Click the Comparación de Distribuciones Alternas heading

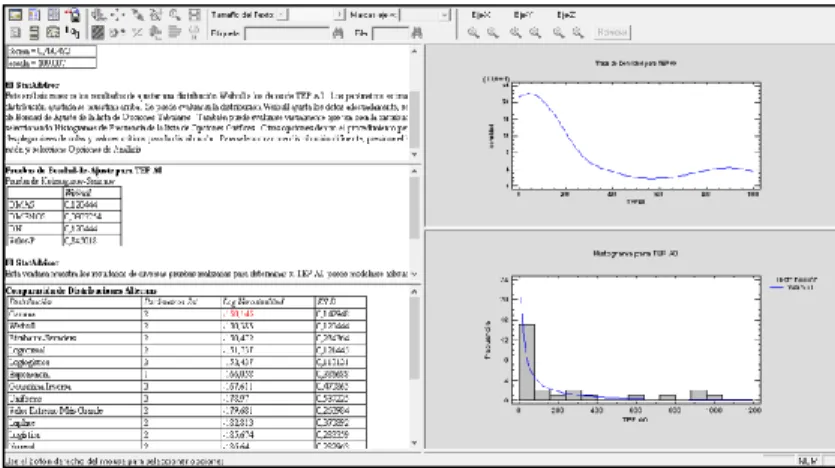click(x=81, y=291)
